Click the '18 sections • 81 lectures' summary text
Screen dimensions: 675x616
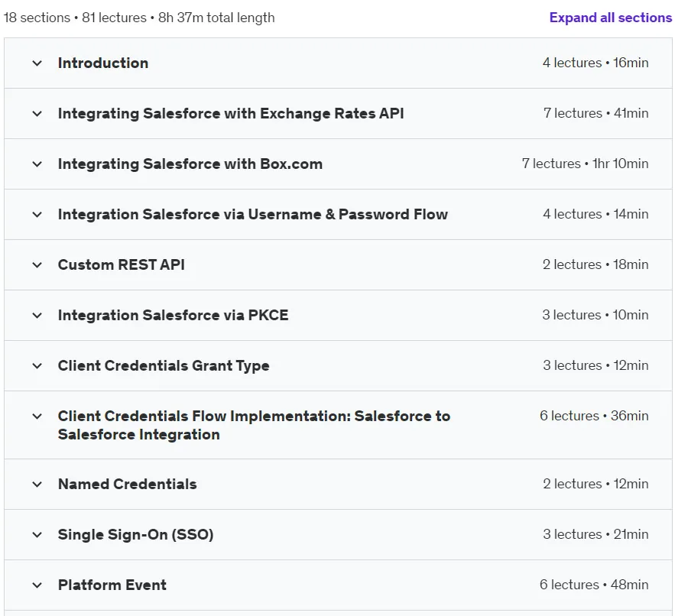[75, 18]
